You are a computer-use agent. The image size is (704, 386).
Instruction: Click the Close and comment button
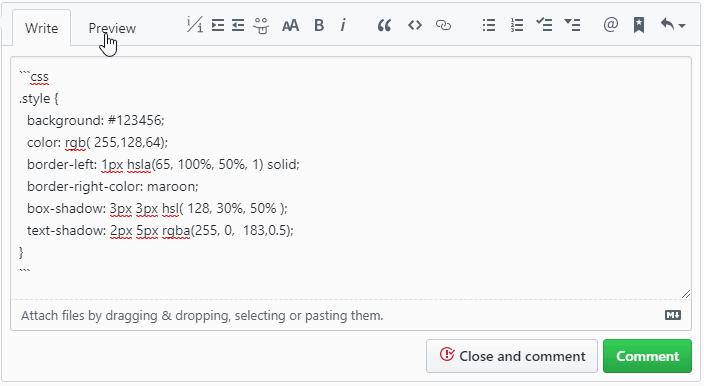512,356
